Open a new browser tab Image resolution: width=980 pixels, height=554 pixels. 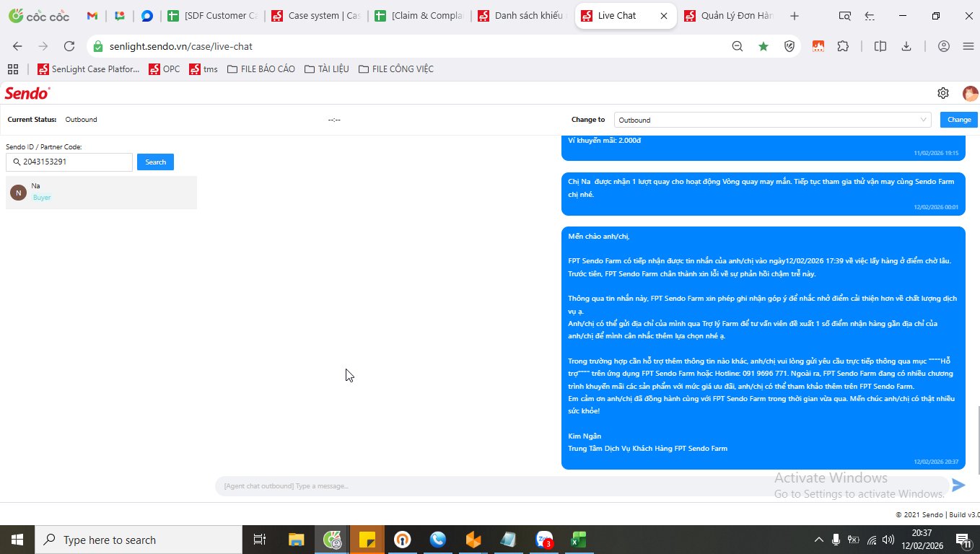point(795,16)
